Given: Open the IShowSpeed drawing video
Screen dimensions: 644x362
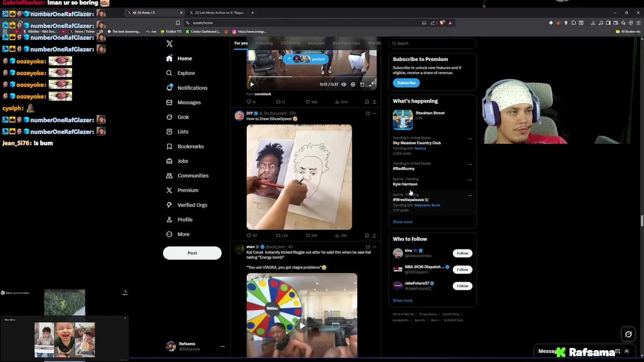Looking at the screenshot, I should [x=299, y=177].
